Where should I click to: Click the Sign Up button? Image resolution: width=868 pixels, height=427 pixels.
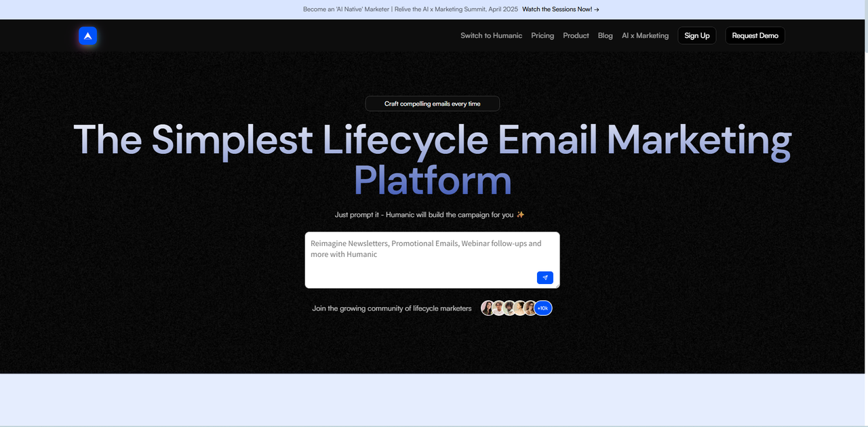pyautogui.click(x=697, y=36)
